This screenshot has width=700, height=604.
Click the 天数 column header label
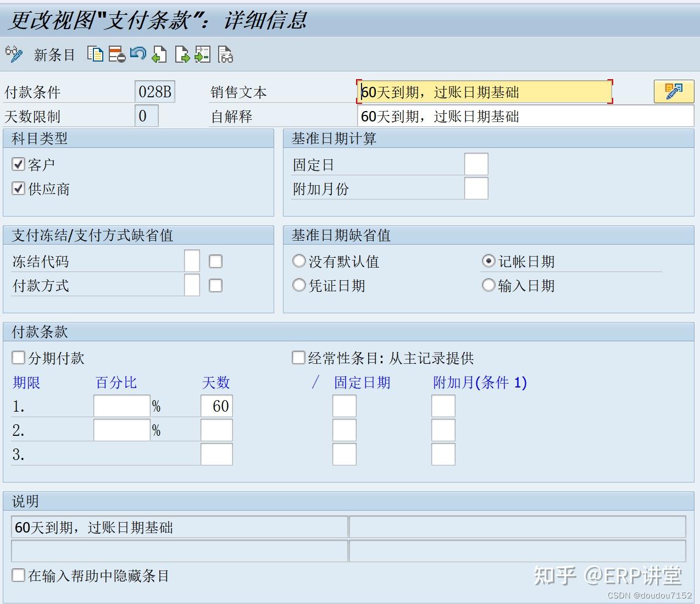216,382
